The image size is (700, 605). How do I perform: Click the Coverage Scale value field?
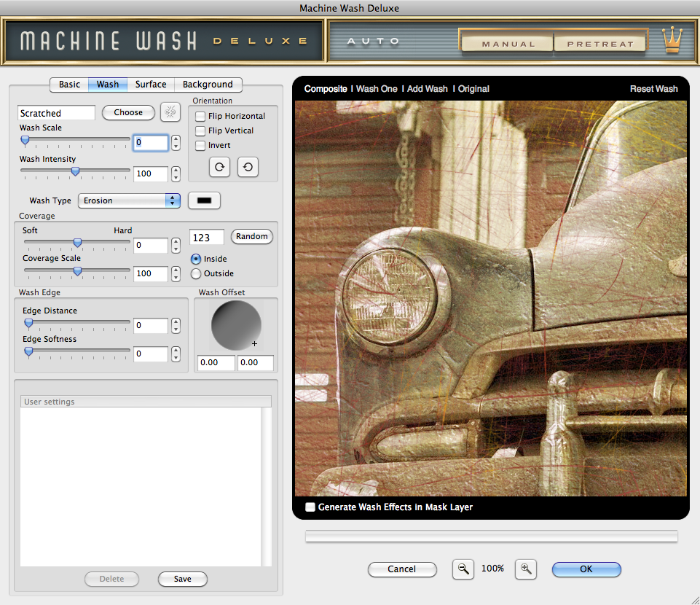tap(151, 273)
